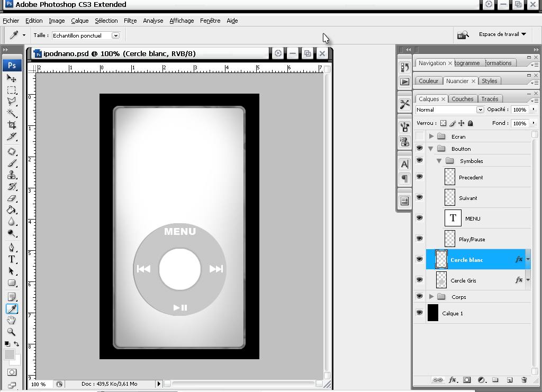Viewport: 542px width, 392px height.
Task: Open Adobe Bridge from options bar
Action: pos(463,34)
